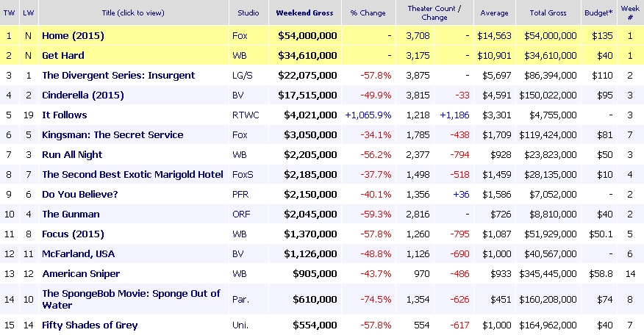Image resolution: width=644 pixels, height=335 pixels.
Task: Select the 2,816 theater count cell
Action: pos(418,215)
